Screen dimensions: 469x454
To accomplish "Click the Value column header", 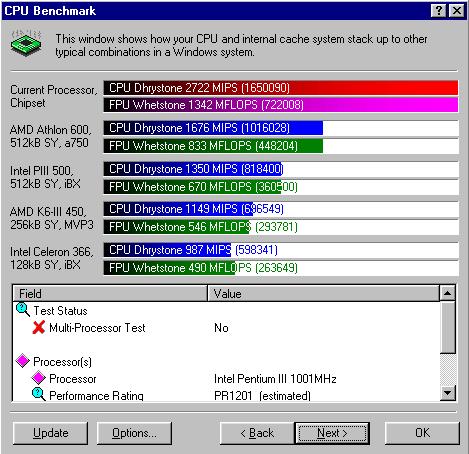I will click(323, 293).
